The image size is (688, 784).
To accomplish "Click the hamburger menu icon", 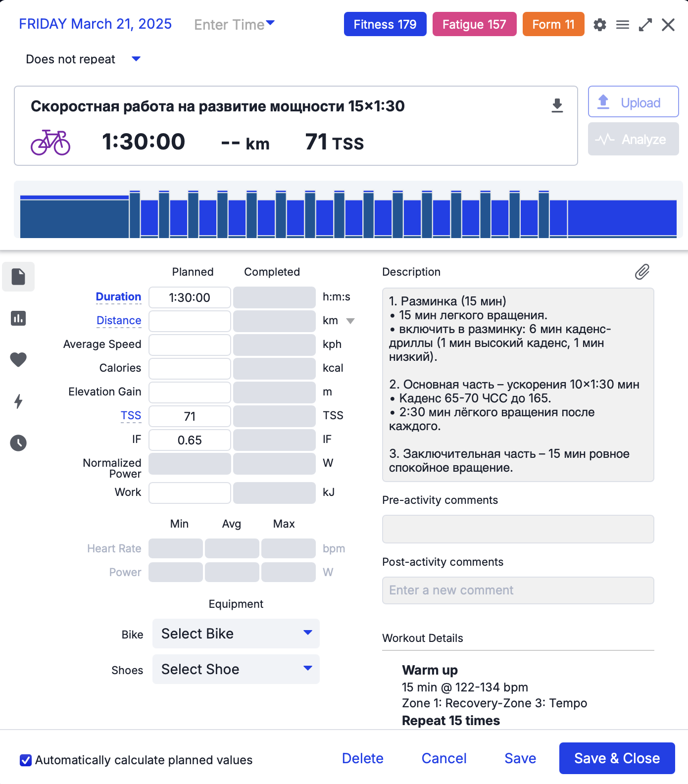I will tap(622, 25).
